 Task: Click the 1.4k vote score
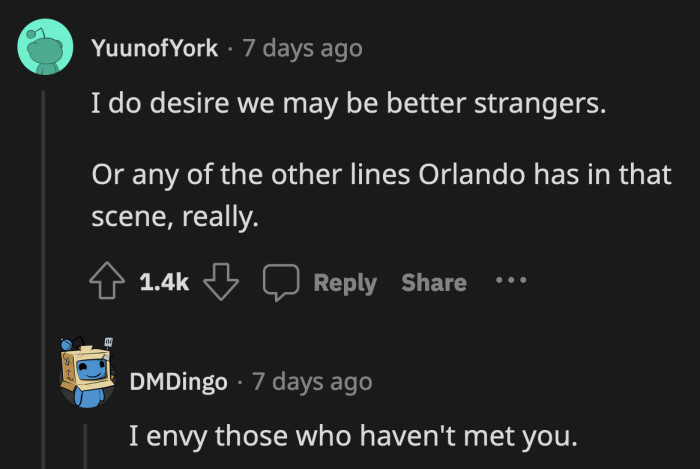coord(164,283)
